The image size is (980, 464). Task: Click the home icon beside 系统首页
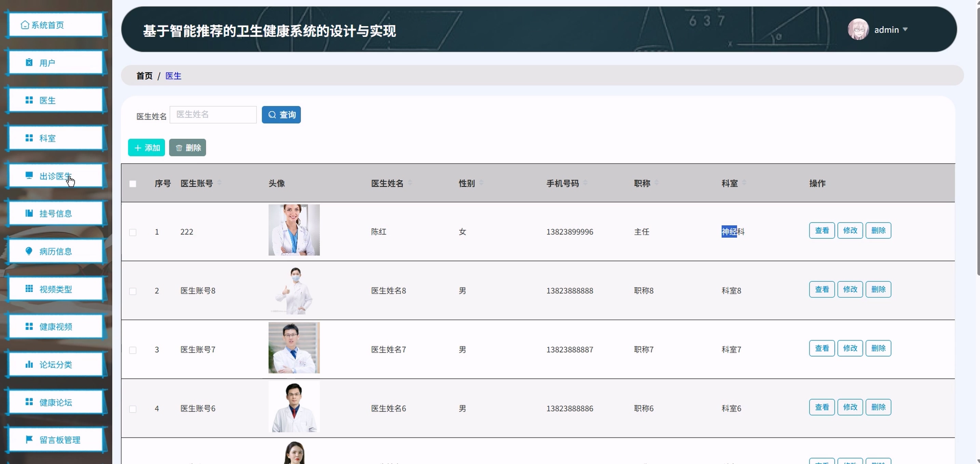25,25
